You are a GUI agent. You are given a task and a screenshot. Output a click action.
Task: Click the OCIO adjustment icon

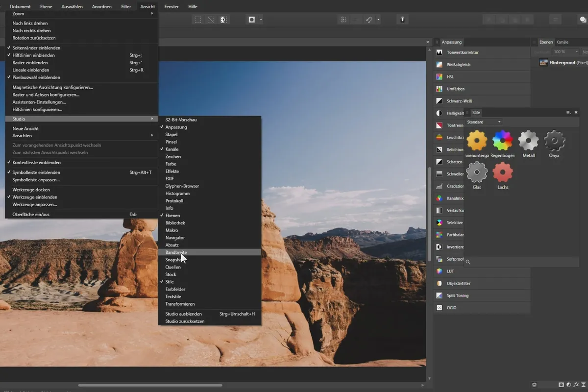point(440,308)
